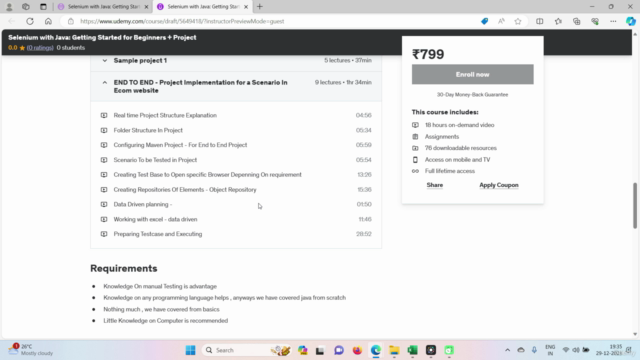Screen dimensions: 640x360
Task: Click the microphone tray icon
Action: tap(534, 350)
